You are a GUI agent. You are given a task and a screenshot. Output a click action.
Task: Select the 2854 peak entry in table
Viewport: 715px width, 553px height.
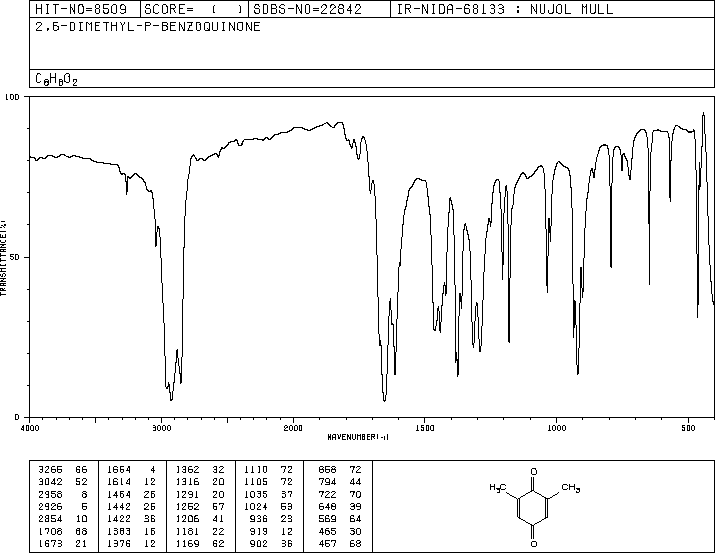point(62,519)
